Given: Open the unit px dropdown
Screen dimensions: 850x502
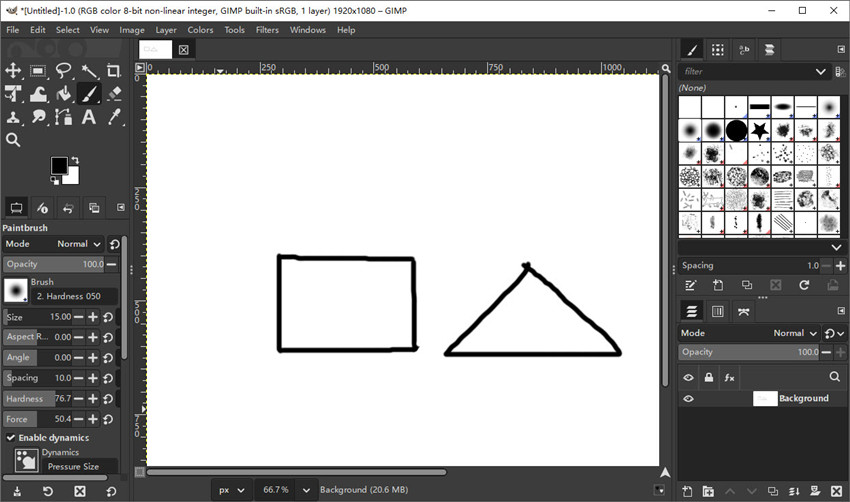Looking at the screenshot, I should pos(231,490).
